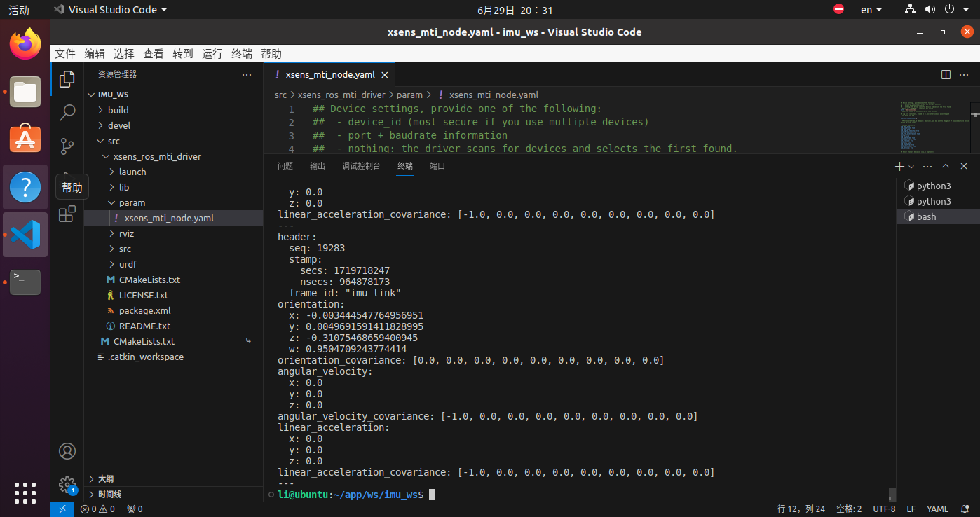Open the 文件 menu
980x517 pixels.
click(65, 54)
